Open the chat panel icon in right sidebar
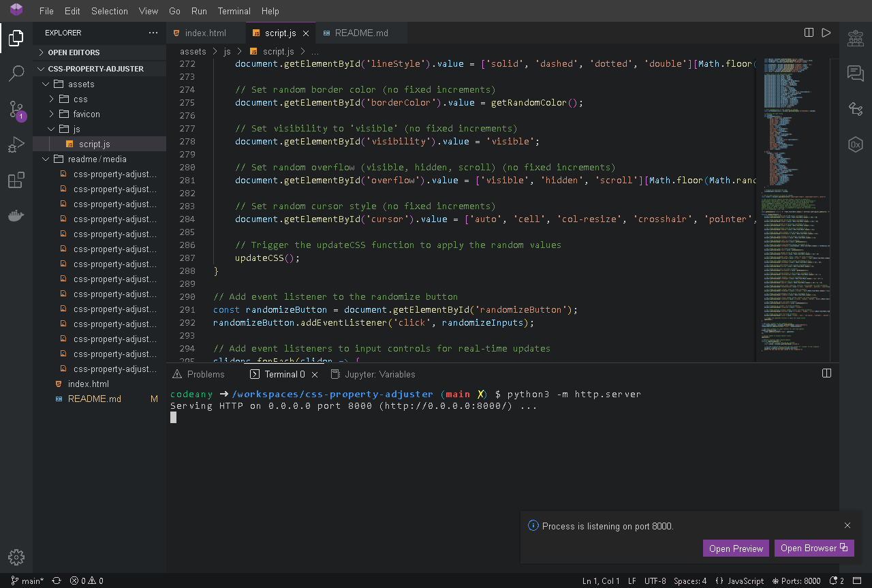This screenshot has height=588, width=872. [856, 73]
